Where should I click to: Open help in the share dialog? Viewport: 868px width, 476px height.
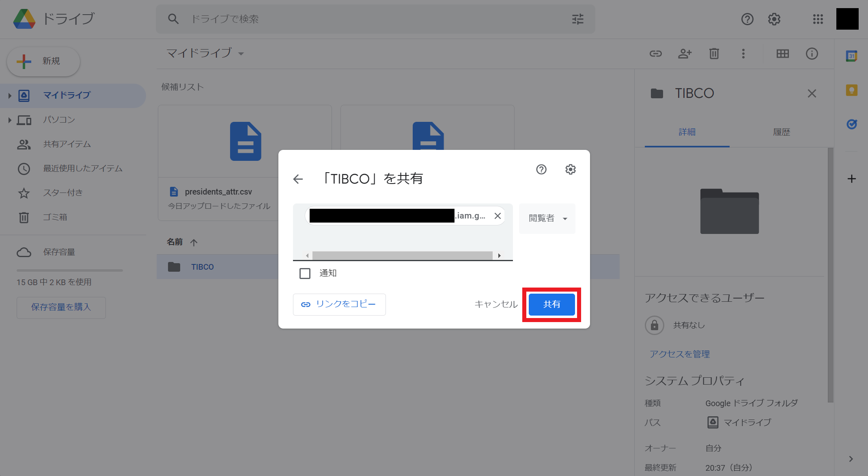pos(541,169)
